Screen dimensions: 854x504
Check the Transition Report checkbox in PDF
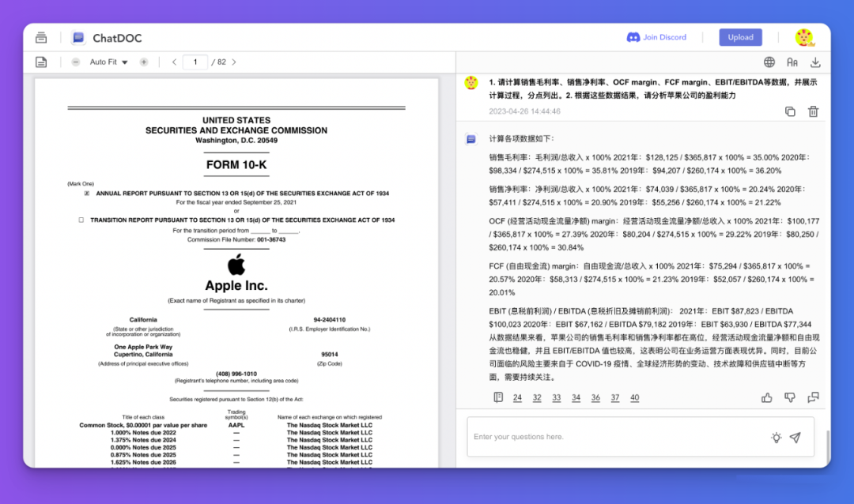pyautogui.click(x=81, y=220)
